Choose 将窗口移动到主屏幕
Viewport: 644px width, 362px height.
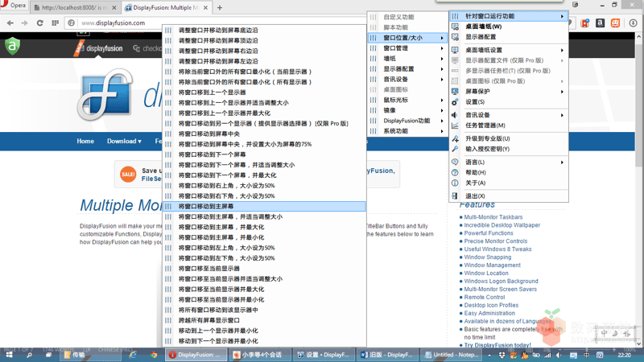(264, 207)
